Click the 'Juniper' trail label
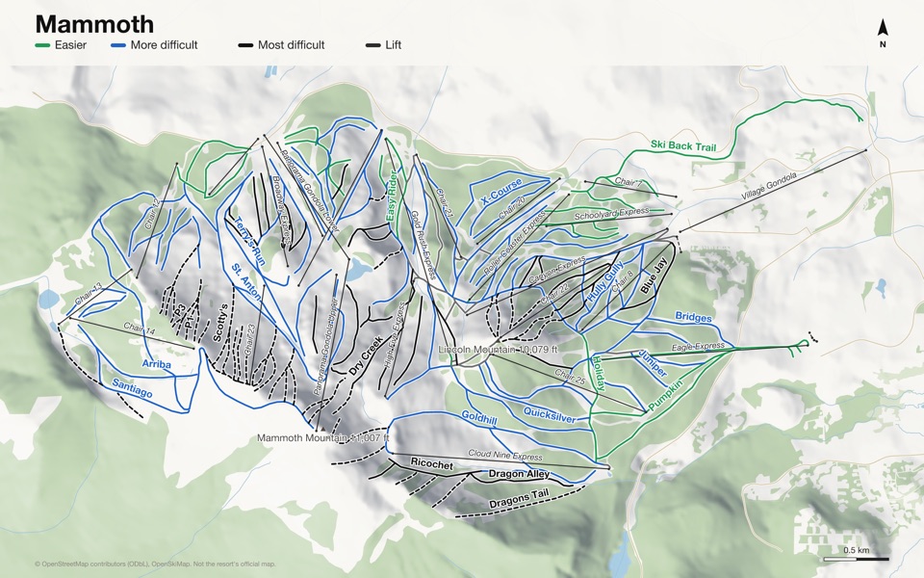Screen dimensions: 924x578 [x=653, y=363]
